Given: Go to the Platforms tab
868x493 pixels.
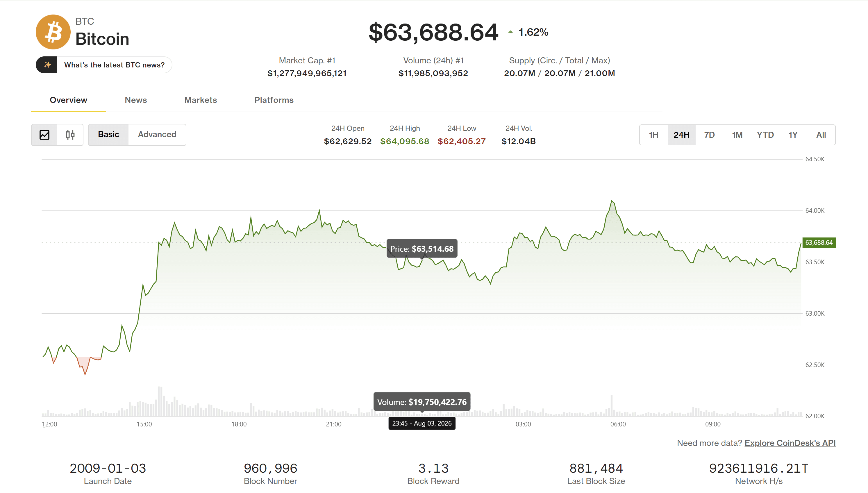Looking at the screenshot, I should pyautogui.click(x=274, y=100).
